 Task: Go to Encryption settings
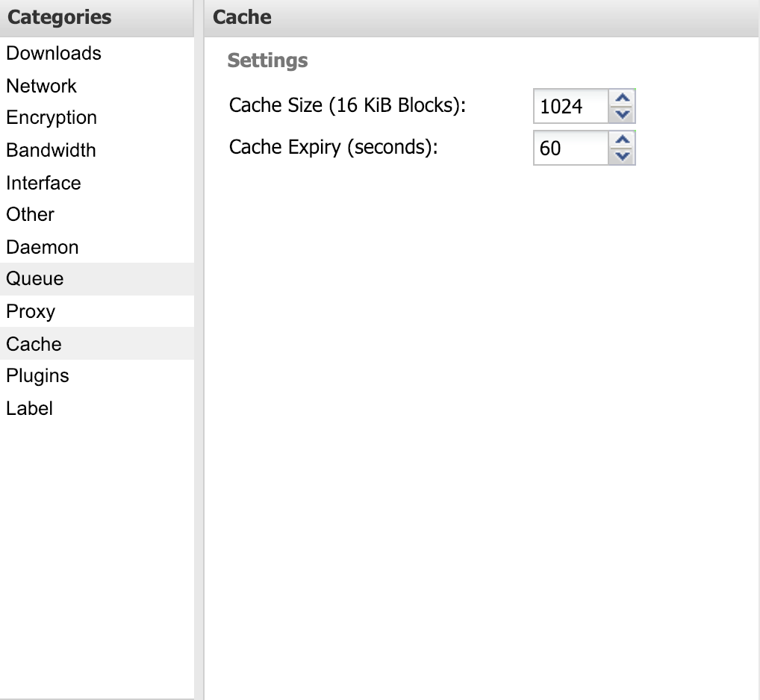pos(52,118)
